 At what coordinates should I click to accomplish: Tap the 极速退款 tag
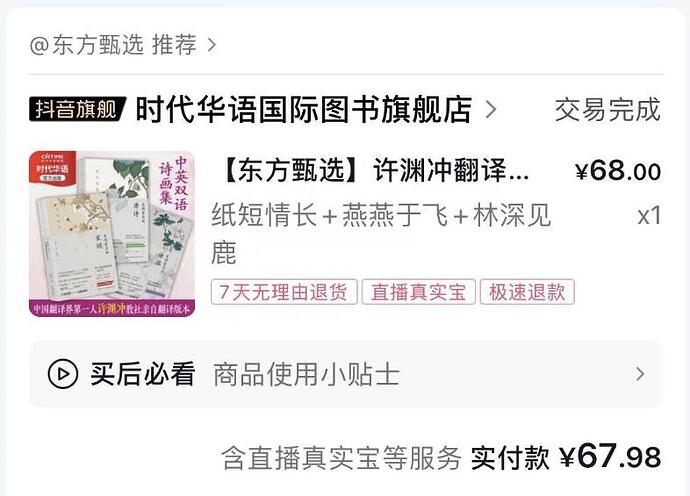click(x=527, y=292)
